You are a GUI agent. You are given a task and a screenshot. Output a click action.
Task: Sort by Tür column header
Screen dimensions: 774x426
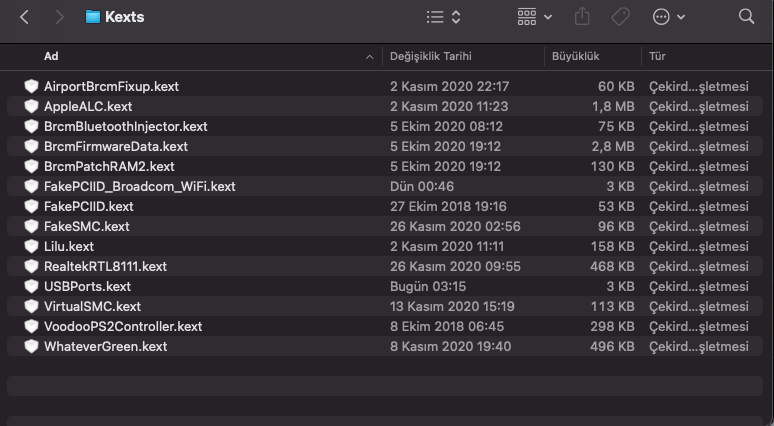[658, 56]
